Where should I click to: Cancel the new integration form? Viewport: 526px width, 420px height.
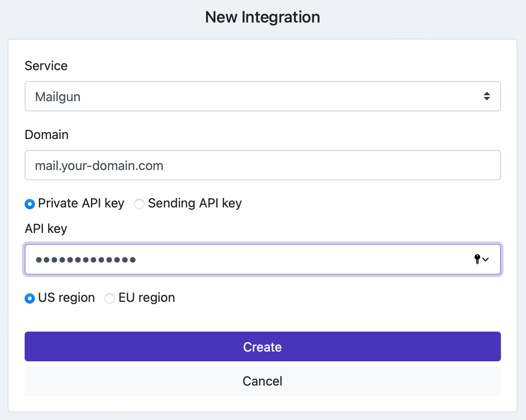point(263,381)
